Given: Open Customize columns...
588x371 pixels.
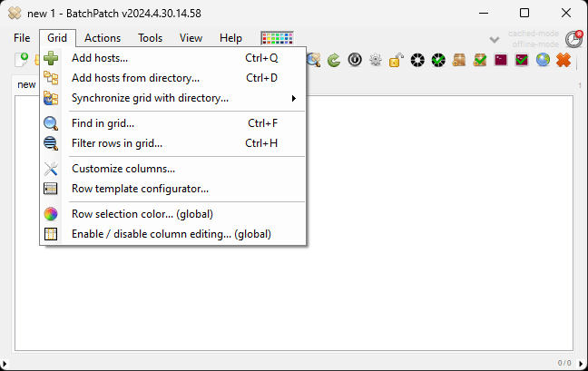Looking at the screenshot, I should click(x=173, y=169).
